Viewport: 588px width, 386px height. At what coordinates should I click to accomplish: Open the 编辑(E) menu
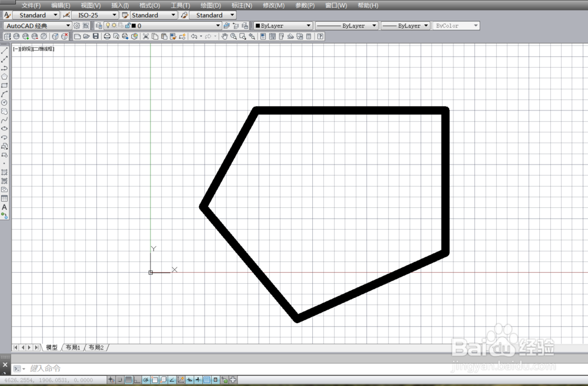click(x=61, y=5)
